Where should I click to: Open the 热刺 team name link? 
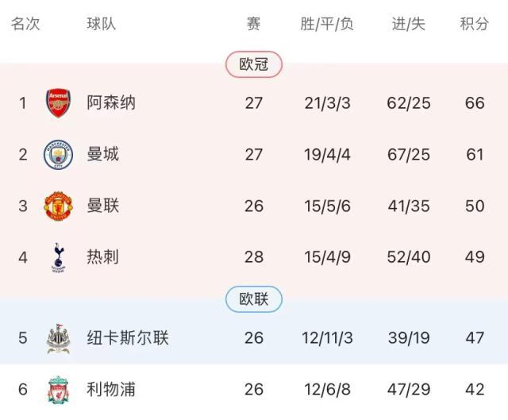(x=103, y=256)
